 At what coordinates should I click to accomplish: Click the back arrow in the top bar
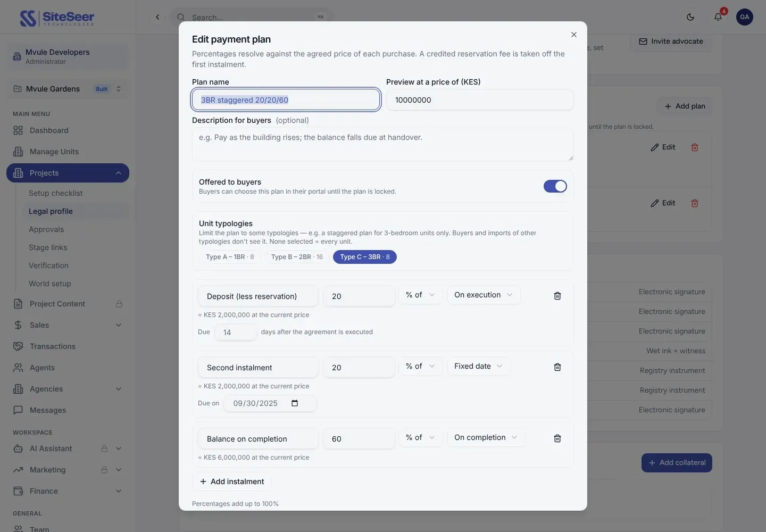pyautogui.click(x=157, y=17)
